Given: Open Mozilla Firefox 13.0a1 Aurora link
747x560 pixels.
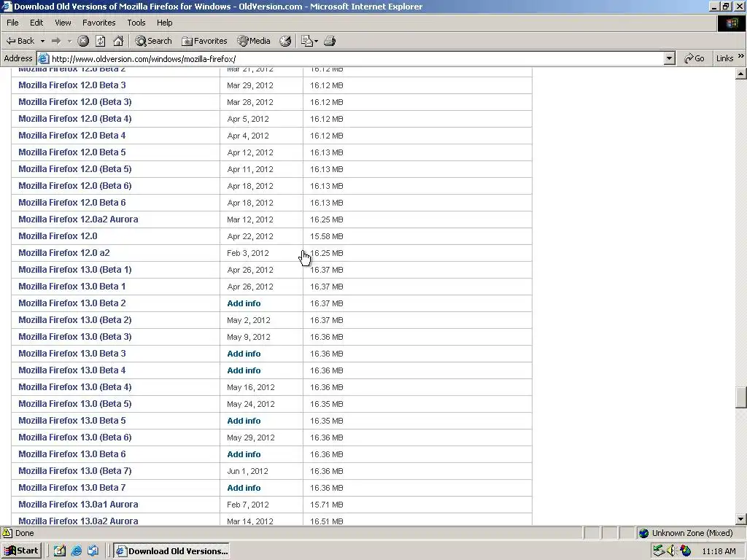Looking at the screenshot, I should pyautogui.click(x=78, y=505).
